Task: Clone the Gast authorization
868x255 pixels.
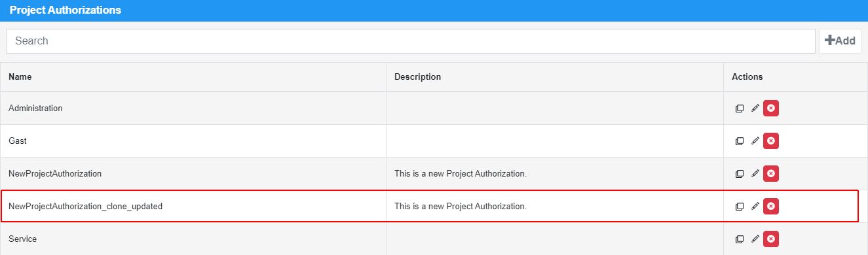Action: tap(740, 141)
